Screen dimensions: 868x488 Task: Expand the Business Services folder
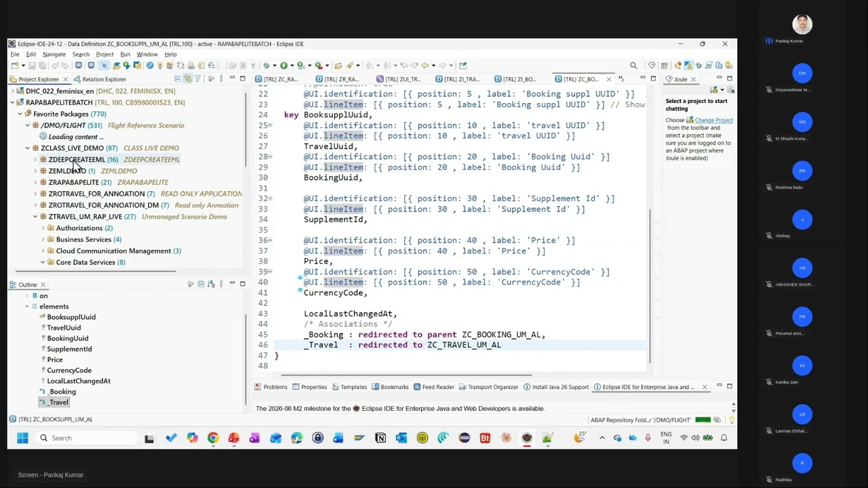(x=43, y=240)
